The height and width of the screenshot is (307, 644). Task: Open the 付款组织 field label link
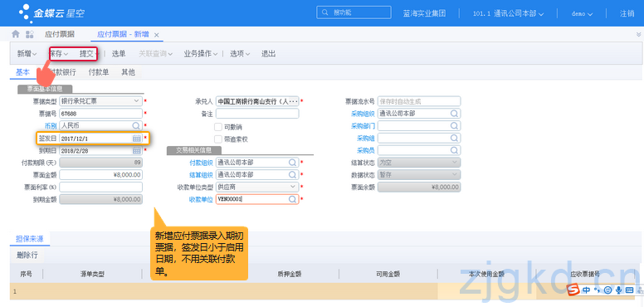201,163
